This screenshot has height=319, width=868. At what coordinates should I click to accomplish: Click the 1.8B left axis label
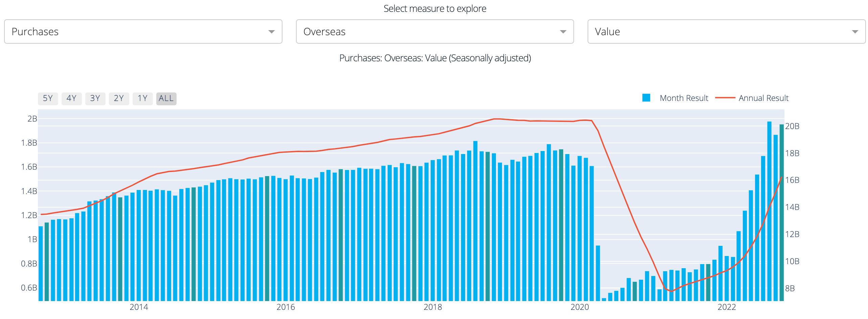[29, 143]
